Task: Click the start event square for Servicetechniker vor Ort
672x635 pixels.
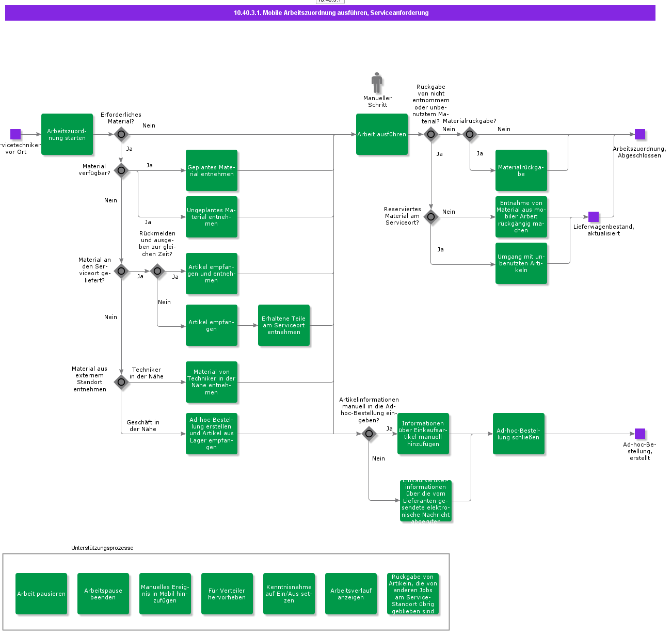Action: pos(15,134)
